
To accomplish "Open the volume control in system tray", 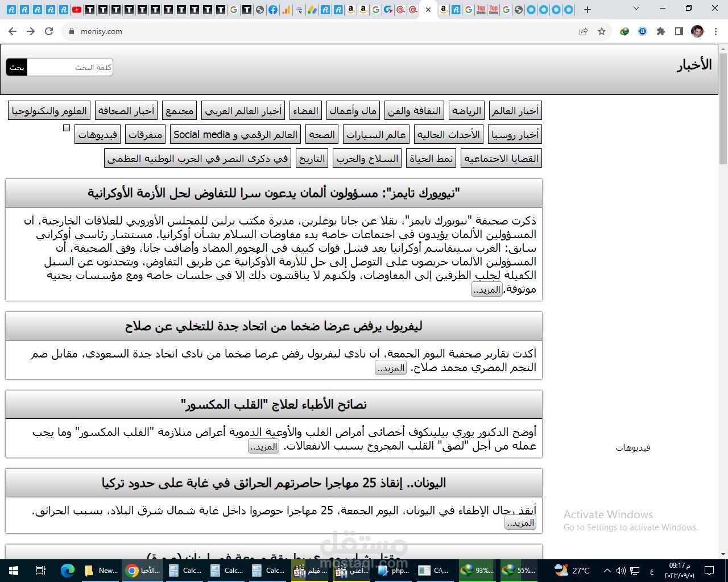I will pos(620,571).
